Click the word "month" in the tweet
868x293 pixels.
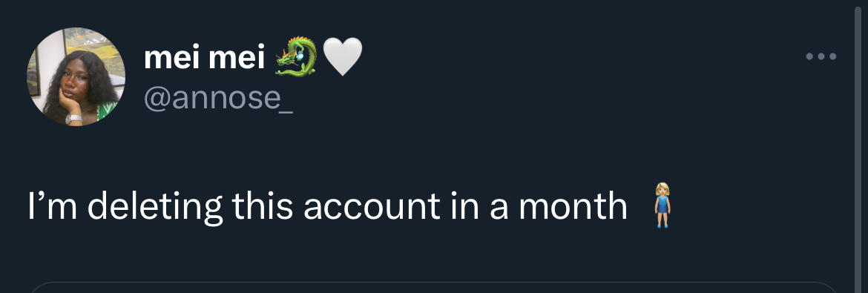(573, 206)
